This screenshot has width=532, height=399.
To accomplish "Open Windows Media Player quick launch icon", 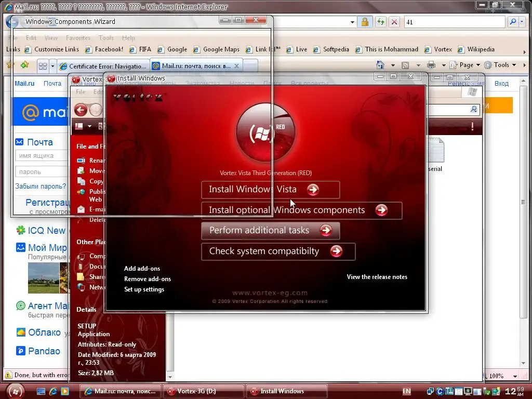I will [65, 391].
